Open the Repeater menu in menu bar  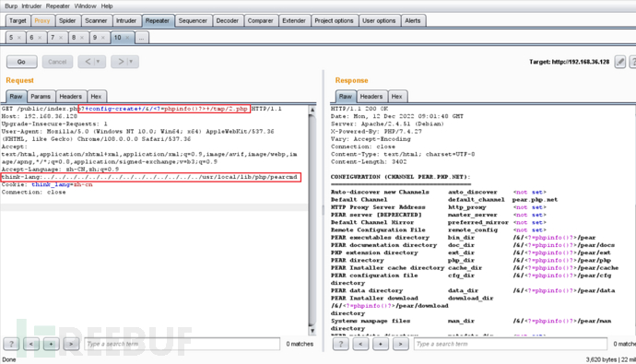57,6
